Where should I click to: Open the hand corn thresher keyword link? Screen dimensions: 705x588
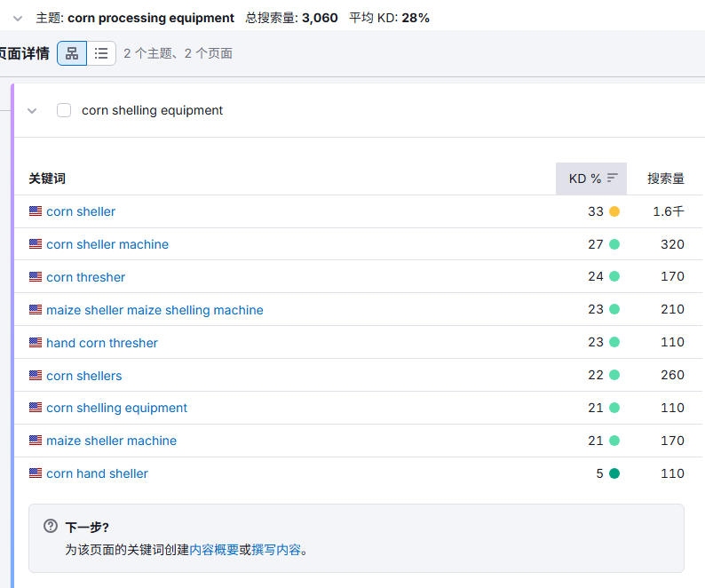[x=102, y=343]
